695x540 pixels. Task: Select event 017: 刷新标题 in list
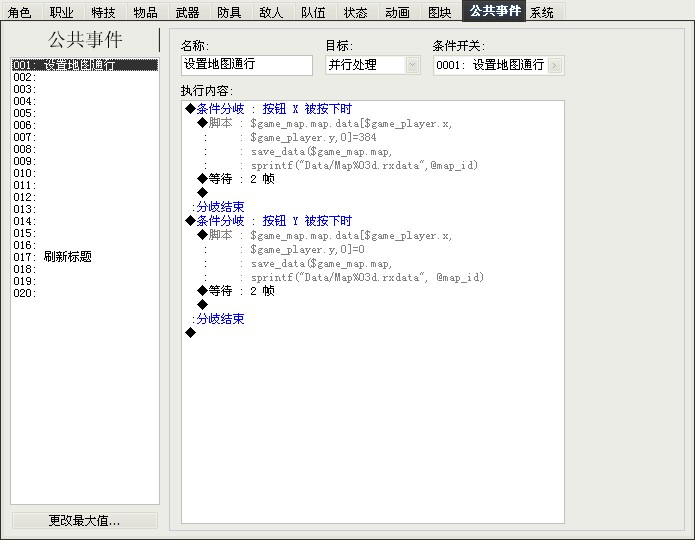(x=85, y=257)
